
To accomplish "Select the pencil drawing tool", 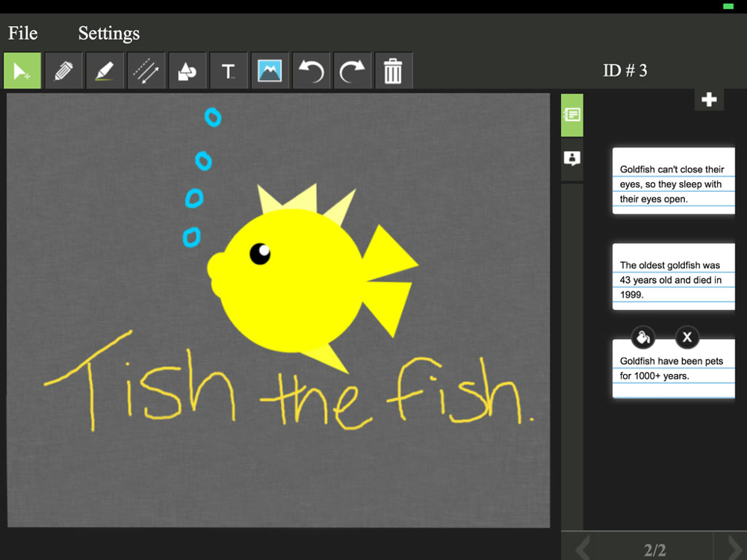I will (63, 71).
